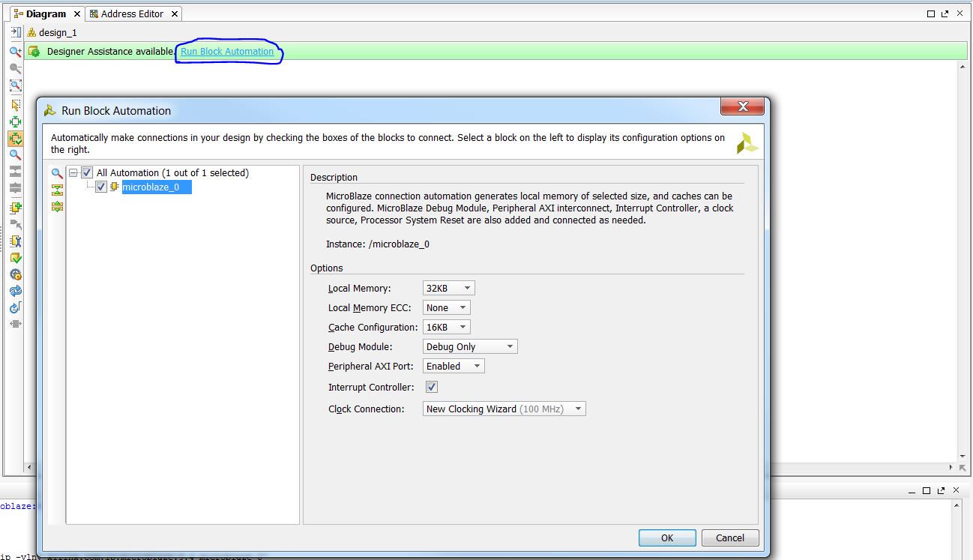Open the Cache Configuration dropdown showing 16KB
Viewport: 973px width, 560px height.
447,327
